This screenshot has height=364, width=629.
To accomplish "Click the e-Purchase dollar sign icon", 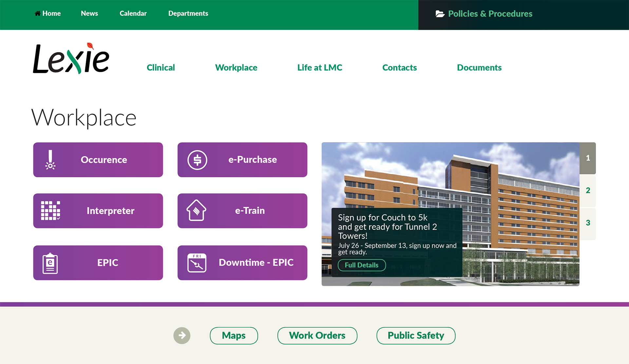I will [x=197, y=160].
